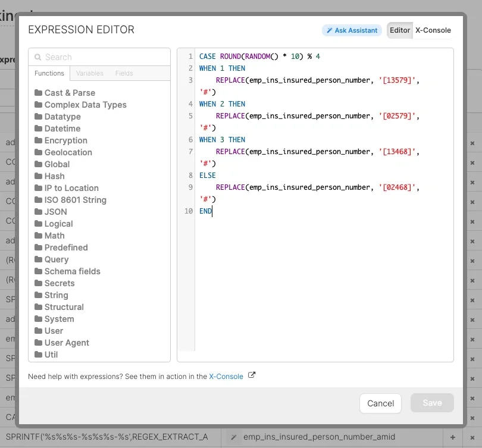Expand the Complex Data Types folder
482x448 pixels.
(80, 105)
